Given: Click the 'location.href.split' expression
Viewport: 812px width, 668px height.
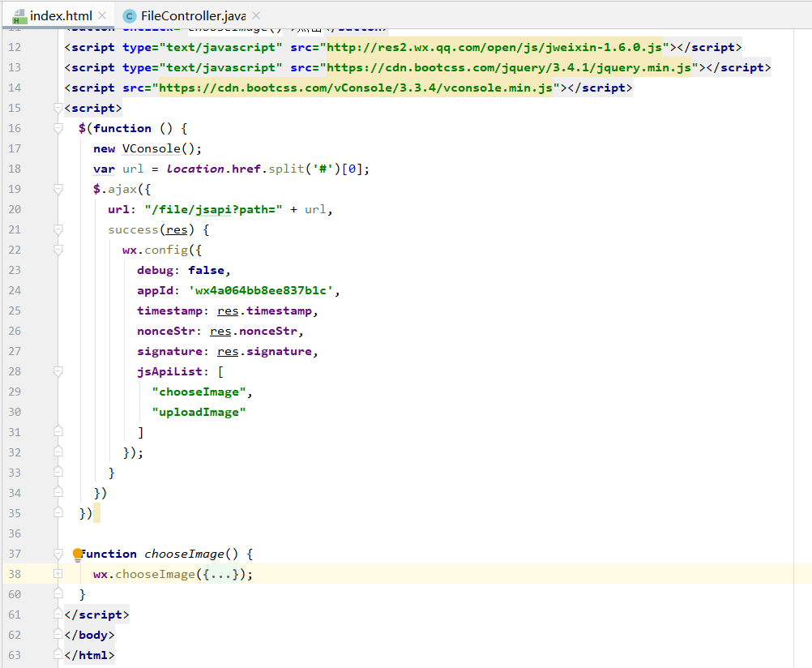Looking at the screenshot, I should (x=235, y=169).
